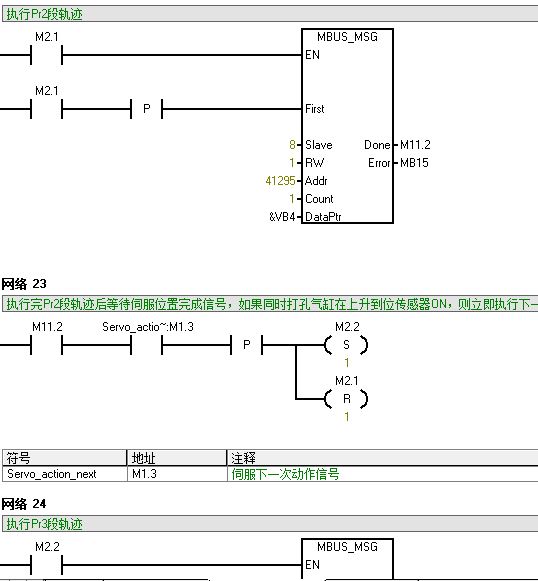
Task: Click the Slave parameter value 8
Action: click(x=292, y=145)
